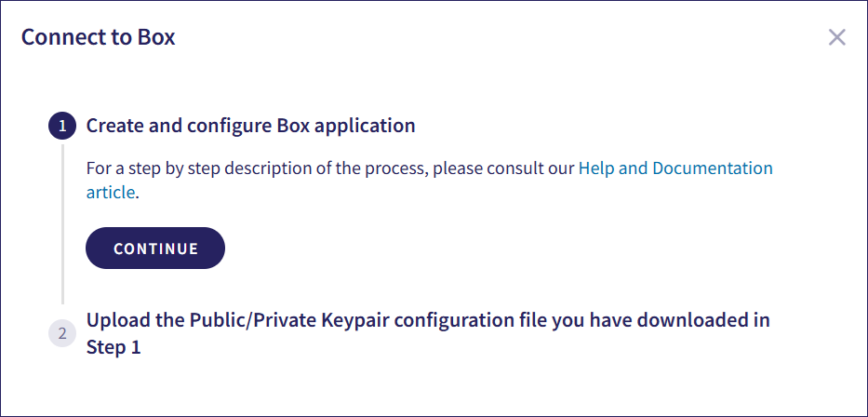Expand the 'Upload the Public/Private Keypair' step

(x=428, y=321)
